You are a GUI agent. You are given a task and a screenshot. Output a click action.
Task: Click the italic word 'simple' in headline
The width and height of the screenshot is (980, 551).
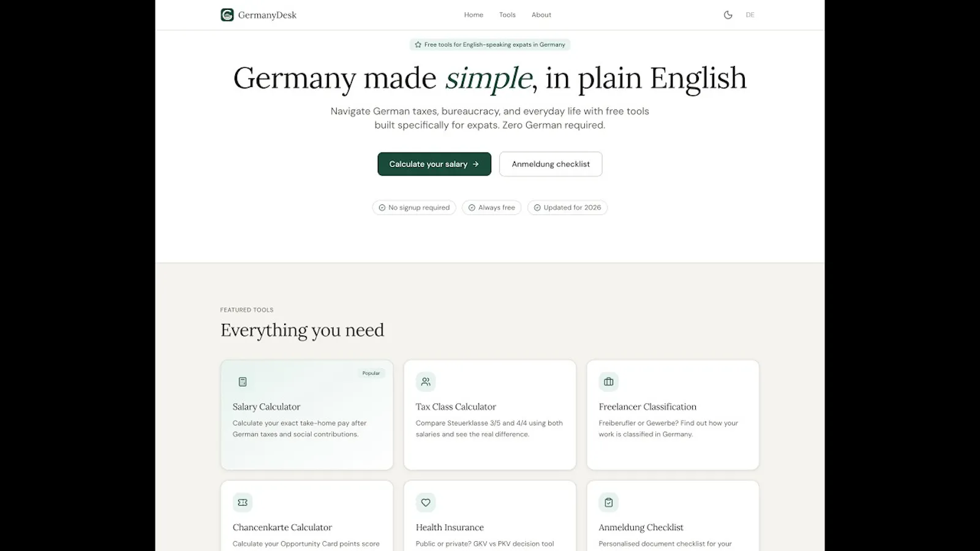(489, 78)
